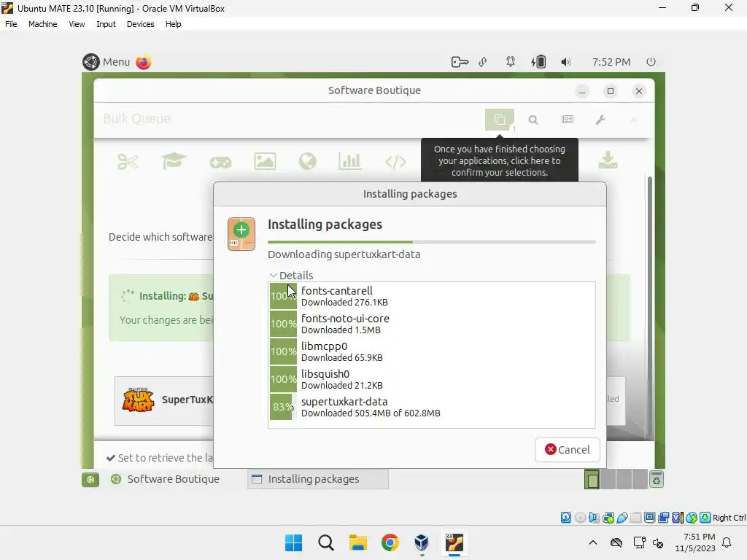This screenshot has width=747, height=560.
Task: Open VirtualBox File menu
Action: (11, 24)
